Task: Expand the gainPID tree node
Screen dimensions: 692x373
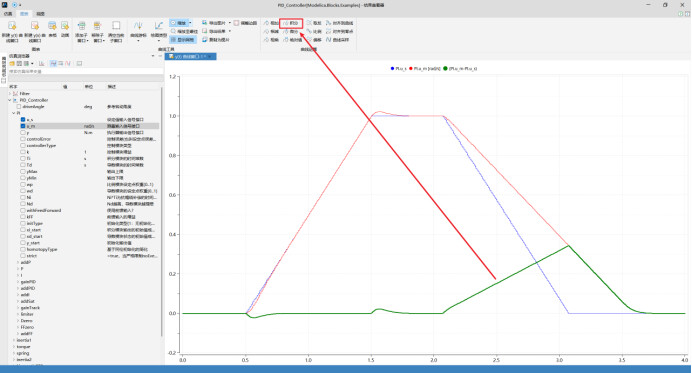Action: [x=18, y=282]
